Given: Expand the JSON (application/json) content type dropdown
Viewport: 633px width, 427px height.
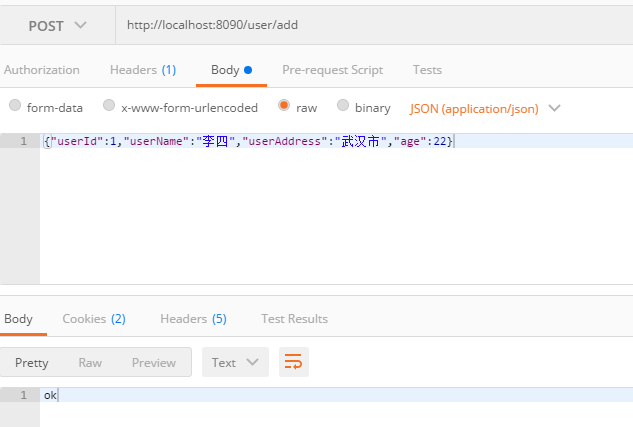Looking at the screenshot, I should [485, 108].
